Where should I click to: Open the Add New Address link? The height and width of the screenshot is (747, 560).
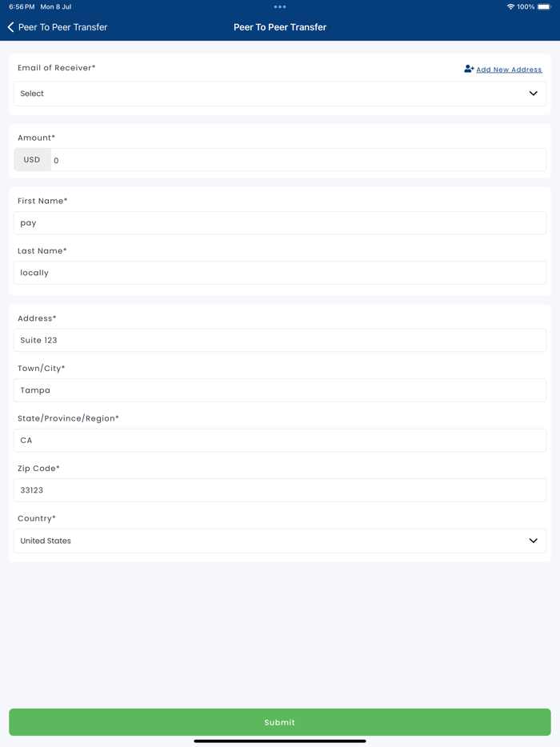(509, 70)
